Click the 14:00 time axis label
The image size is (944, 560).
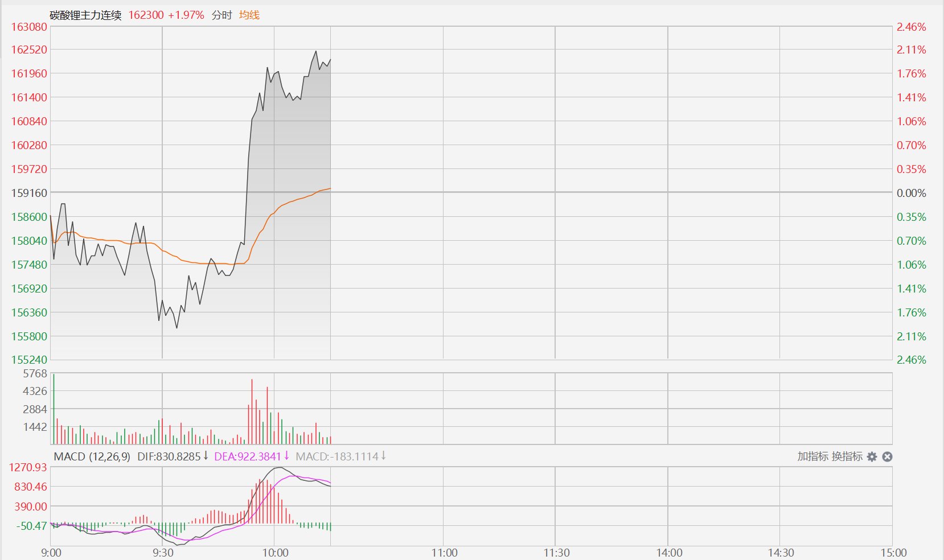(x=669, y=553)
